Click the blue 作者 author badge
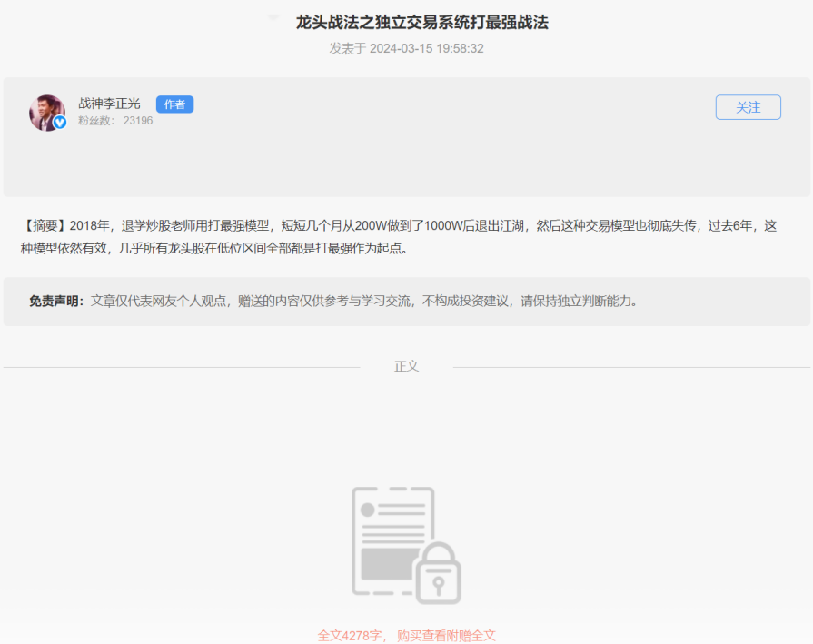 [174, 104]
